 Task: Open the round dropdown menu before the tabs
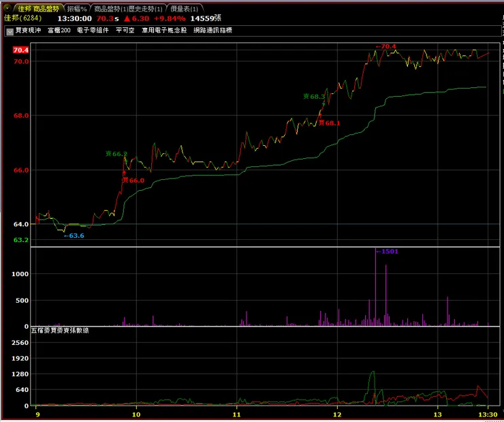tap(7, 7)
